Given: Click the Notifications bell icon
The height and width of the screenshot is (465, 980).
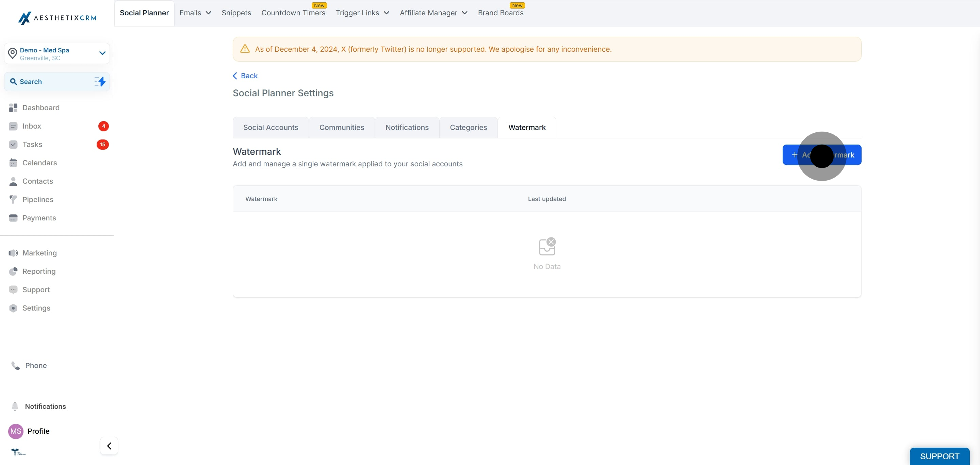Looking at the screenshot, I should tap(15, 406).
